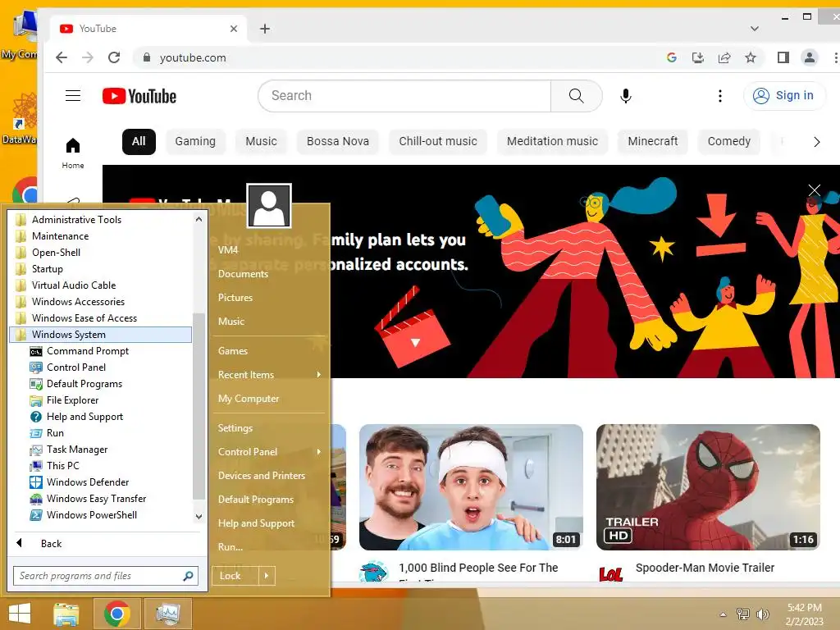Click the YouTube logo
Image resolution: width=840 pixels, height=630 pixels.
coord(139,96)
